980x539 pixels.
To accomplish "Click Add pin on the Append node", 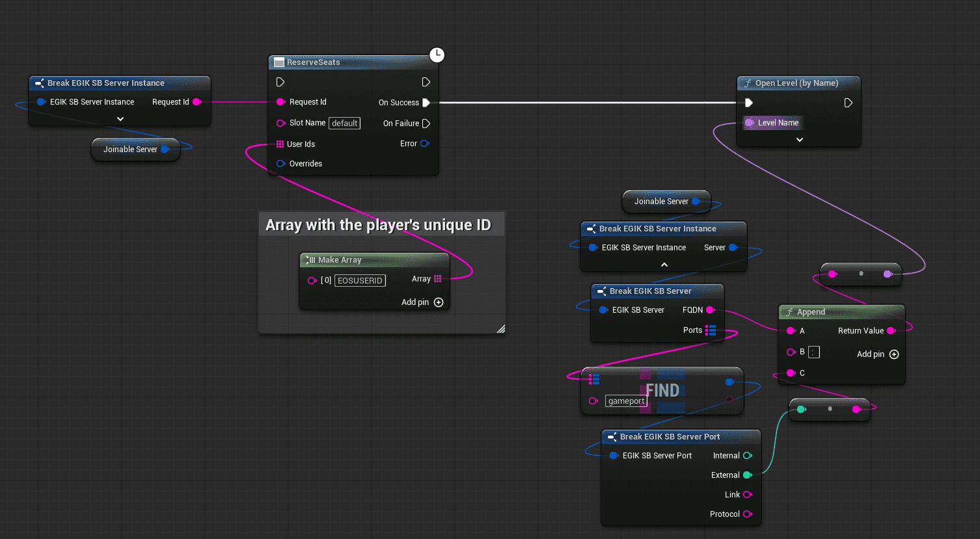I will point(893,354).
